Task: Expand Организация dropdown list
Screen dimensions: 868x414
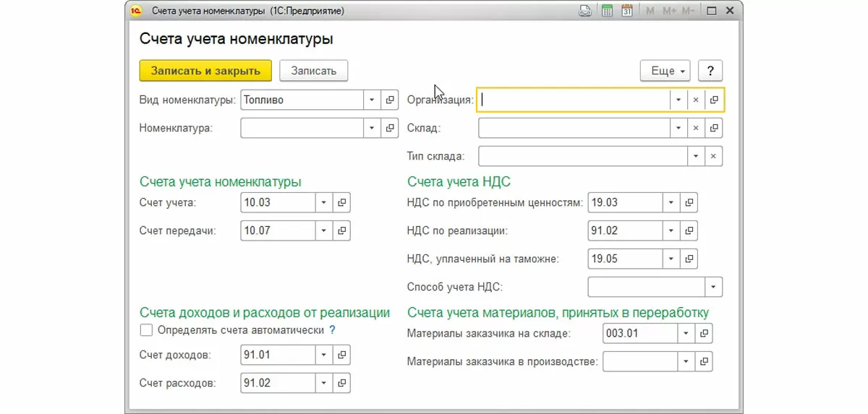Action: click(x=678, y=100)
